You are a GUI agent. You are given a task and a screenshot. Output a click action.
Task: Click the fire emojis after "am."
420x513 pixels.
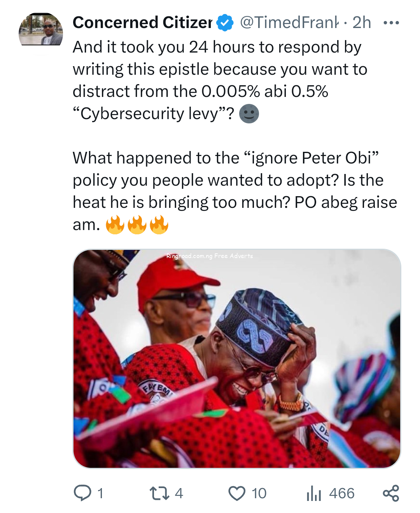(x=137, y=225)
